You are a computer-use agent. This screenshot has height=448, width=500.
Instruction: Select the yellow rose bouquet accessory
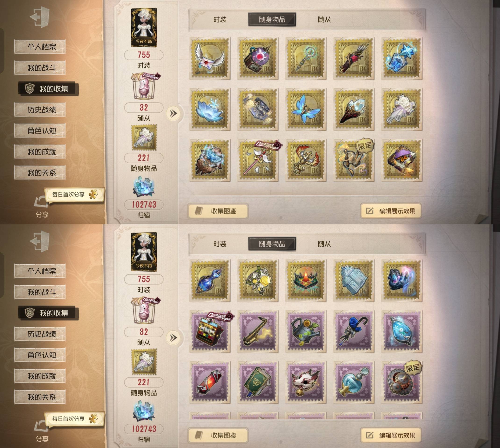click(258, 281)
